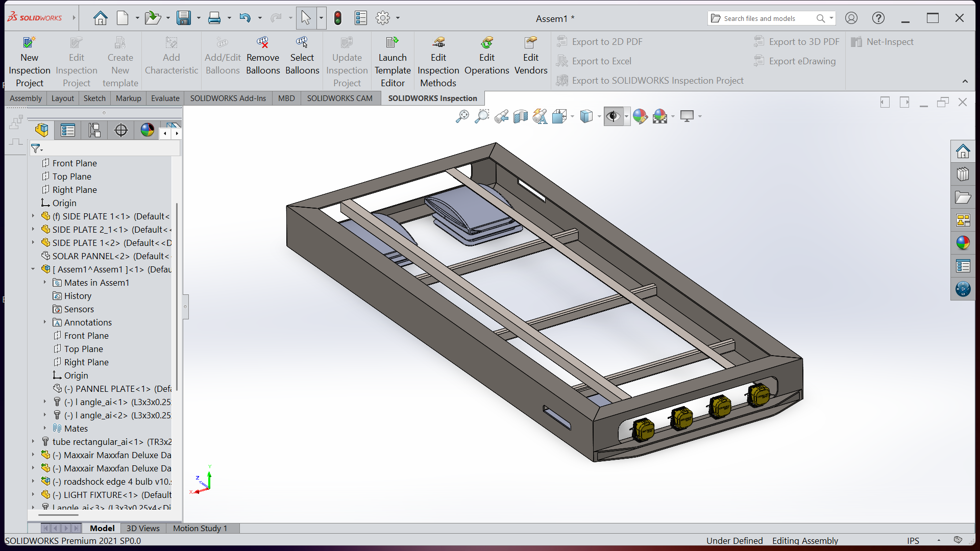Switch to the Evaluate tab
980x551 pixels.
[x=165, y=98]
